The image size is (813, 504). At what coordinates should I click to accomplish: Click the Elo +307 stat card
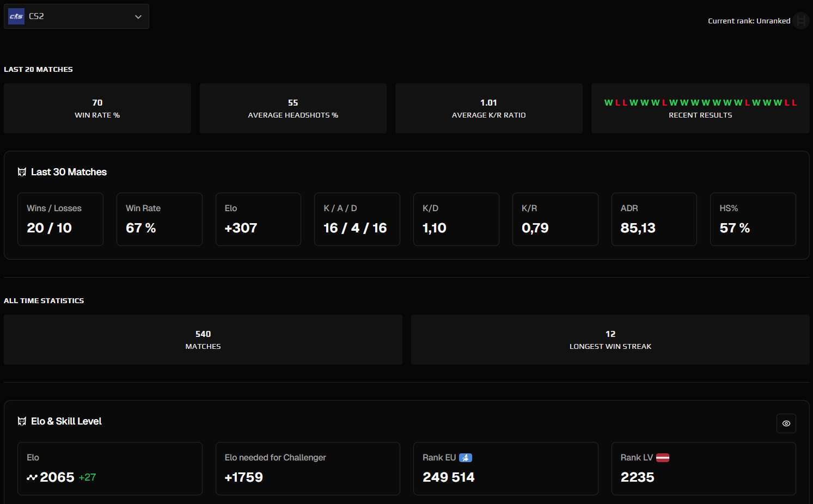point(258,219)
